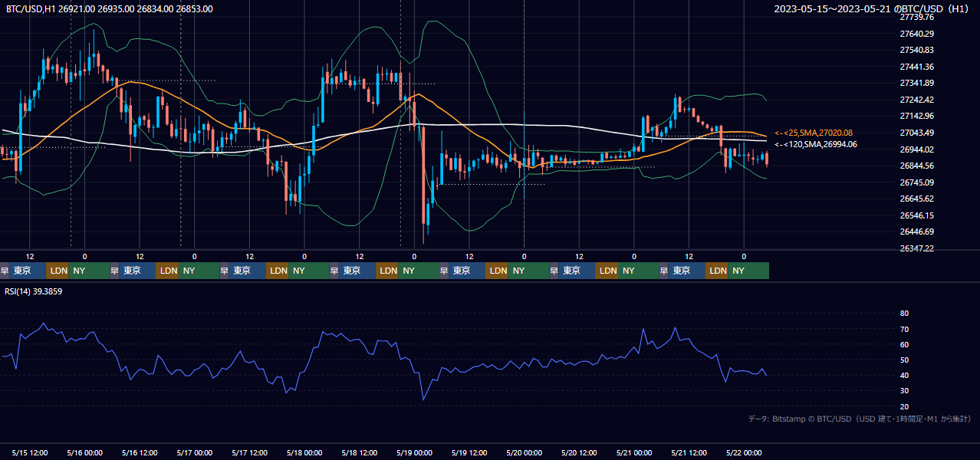Click the 5/21 12:00 date label

689,453
